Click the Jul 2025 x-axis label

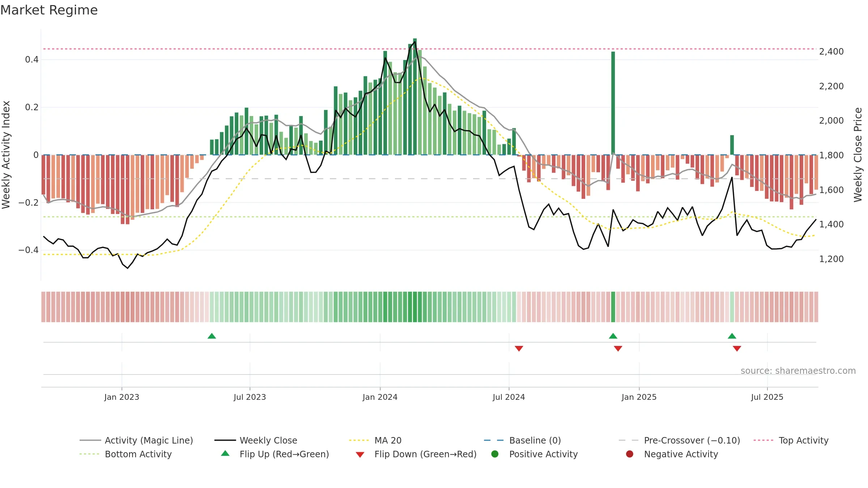pos(767,397)
